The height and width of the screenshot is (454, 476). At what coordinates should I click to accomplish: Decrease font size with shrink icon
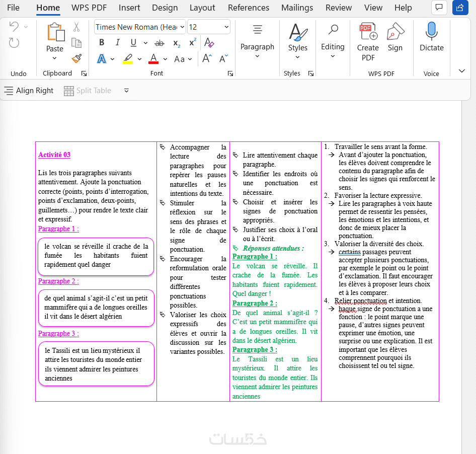point(224,58)
